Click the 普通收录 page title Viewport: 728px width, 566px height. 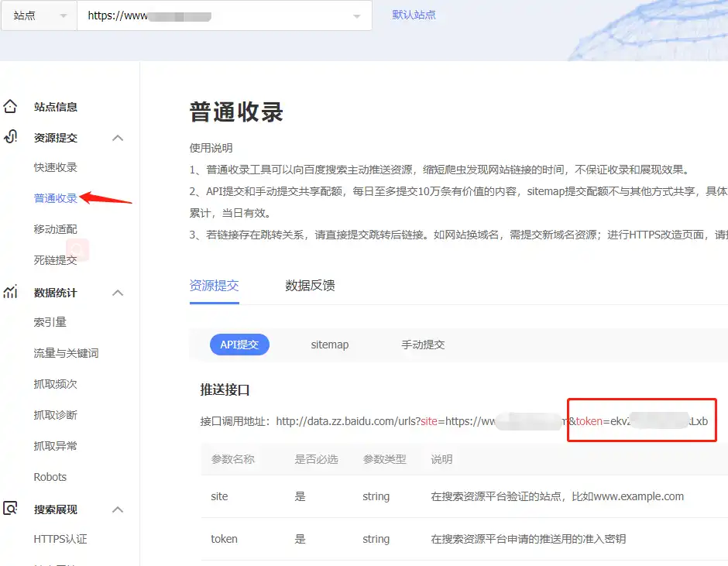(x=236, y=112)
